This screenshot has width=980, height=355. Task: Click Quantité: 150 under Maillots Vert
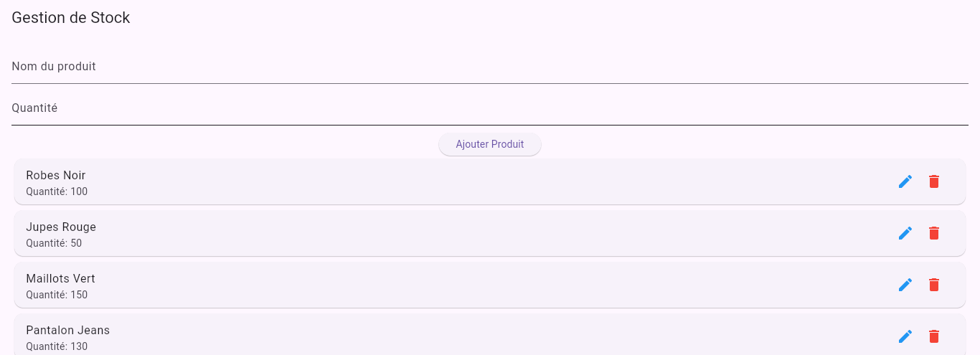(x=57, y=295)
